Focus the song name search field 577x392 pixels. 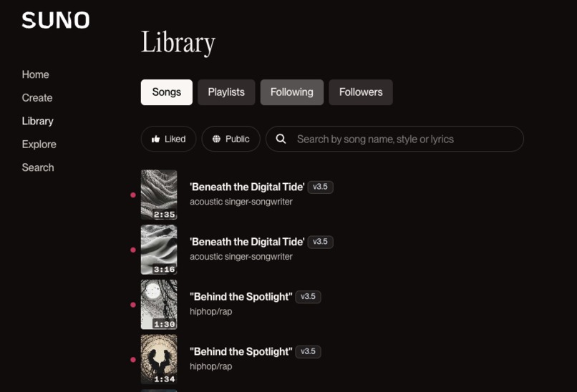[x=395, y=139]
